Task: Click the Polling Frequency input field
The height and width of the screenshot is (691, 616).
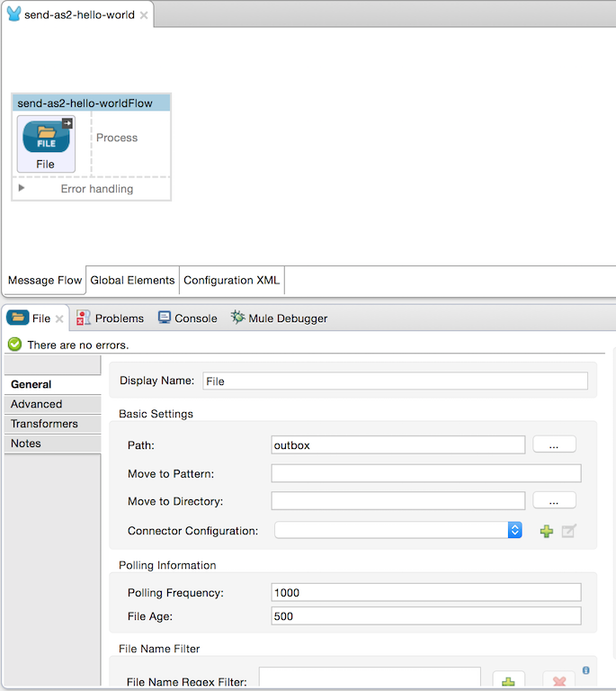Action: 425,592
